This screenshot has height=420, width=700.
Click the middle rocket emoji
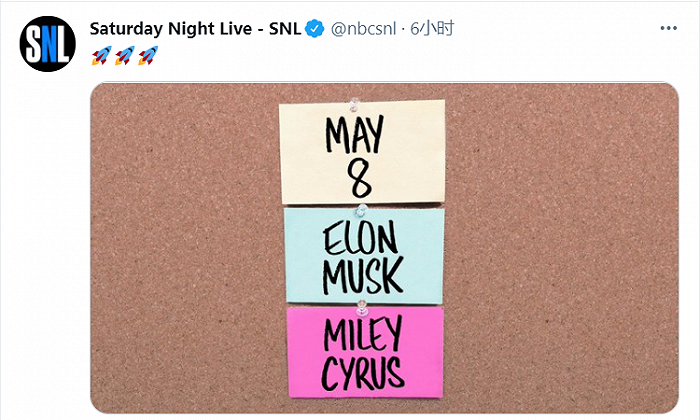click(124, 57)
